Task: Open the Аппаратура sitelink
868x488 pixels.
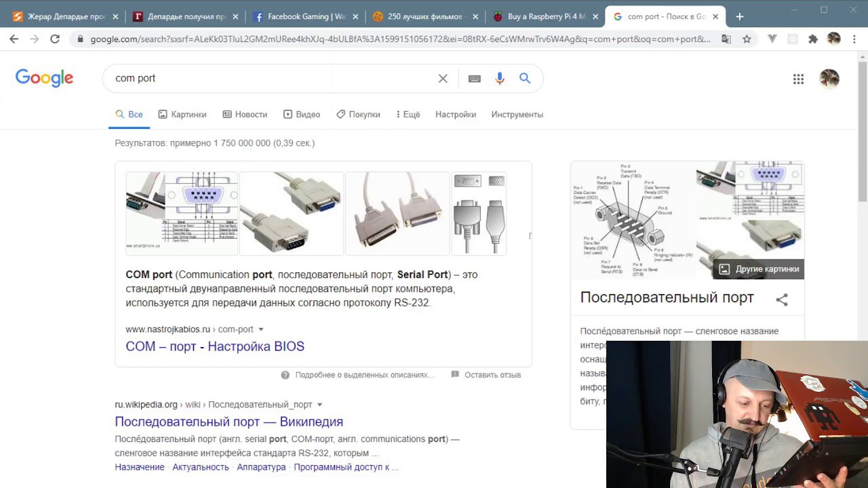Action: click(x=262, y=467)
